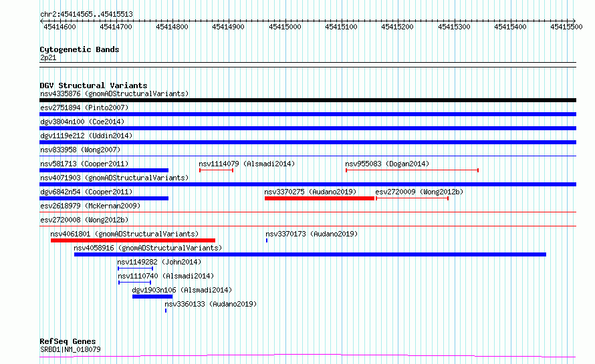The height and width of the screenshot is (364, 595).
Task: Click the blue bar under nsv4071903
Action: point(308,184)
